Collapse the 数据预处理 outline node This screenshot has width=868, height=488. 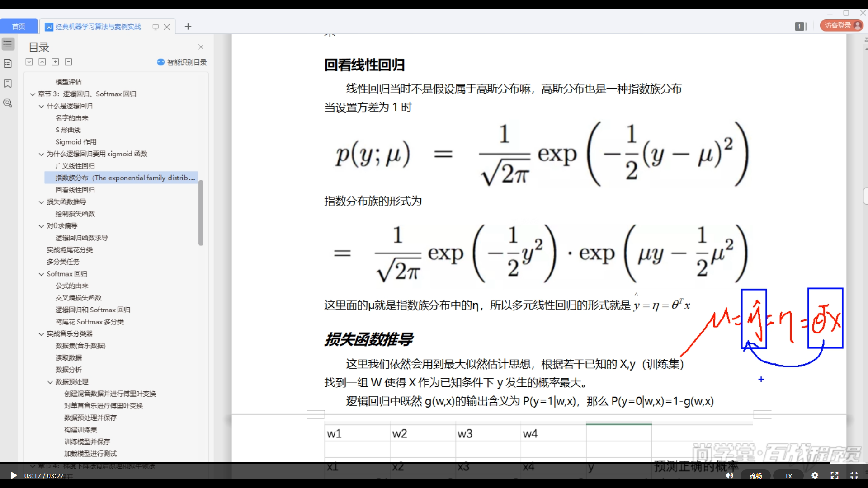coord(50,382)
